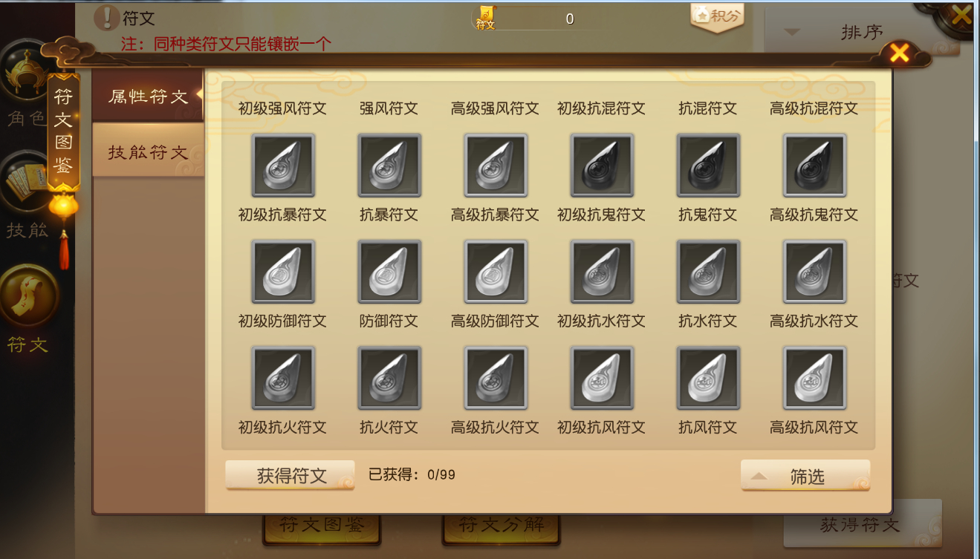The height and width of the screenshot is (559, 980).
Task: Close the rune codex dialog
Action: pyautogui.click(x=900, y=53)
